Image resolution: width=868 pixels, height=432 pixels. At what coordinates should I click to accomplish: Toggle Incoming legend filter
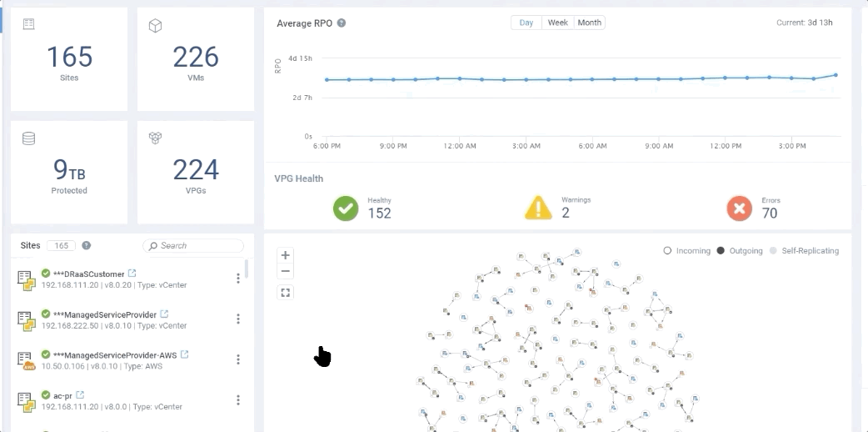click(x=687, y=251)
